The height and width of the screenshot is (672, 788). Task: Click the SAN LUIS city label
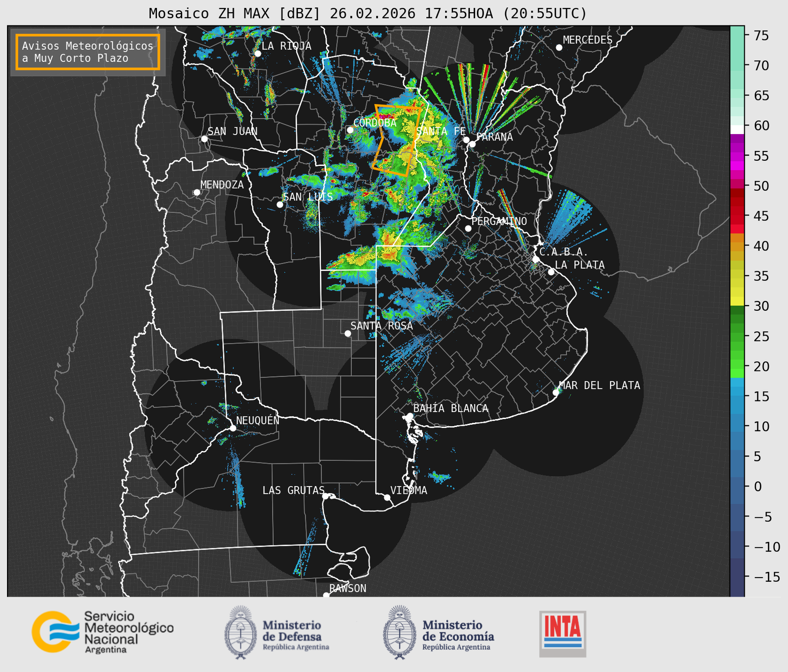308,197
